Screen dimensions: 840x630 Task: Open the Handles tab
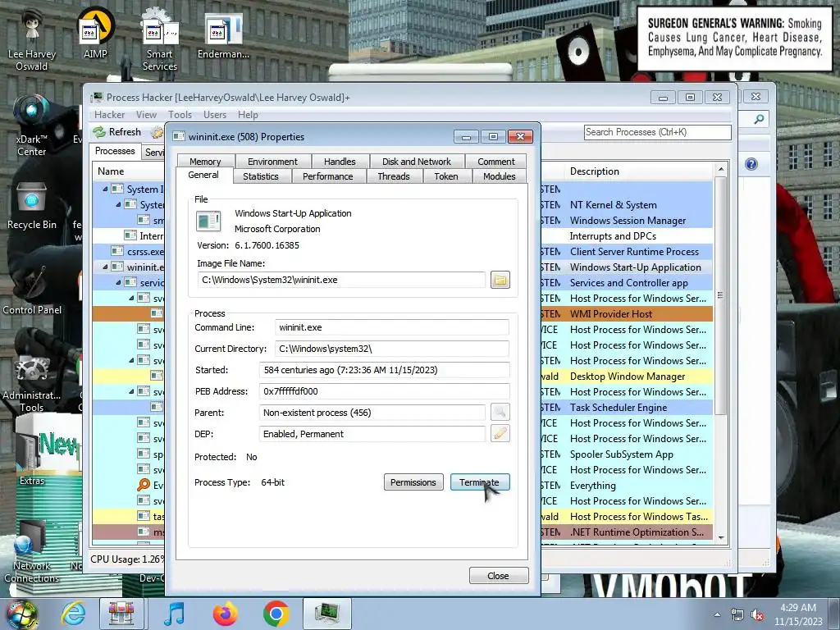coord(340,162)
